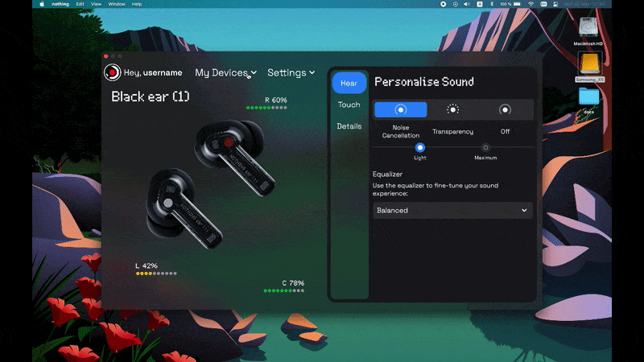Click the Wi-Fi menu bar icon
This screenshot has width=644, height=362.
point(530,4)
